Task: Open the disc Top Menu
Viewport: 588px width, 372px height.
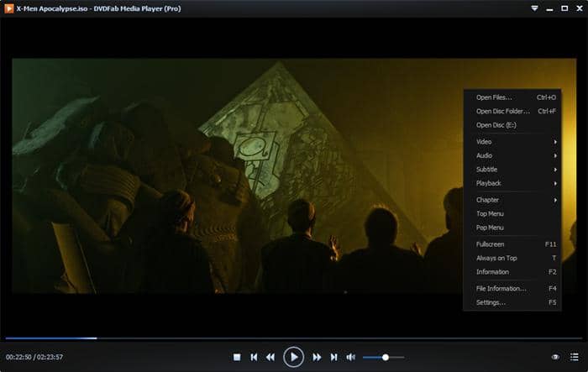Action: [512, 214]
